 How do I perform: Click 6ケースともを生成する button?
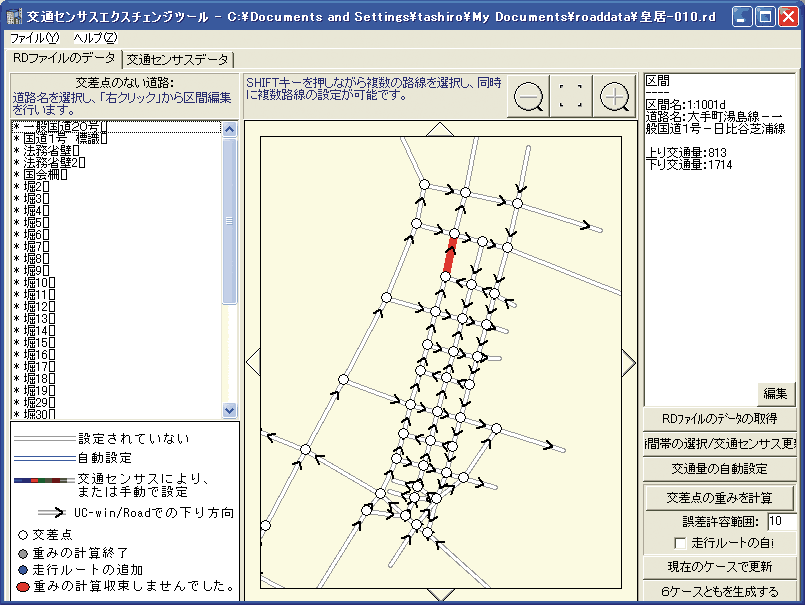tap(719, 591)
